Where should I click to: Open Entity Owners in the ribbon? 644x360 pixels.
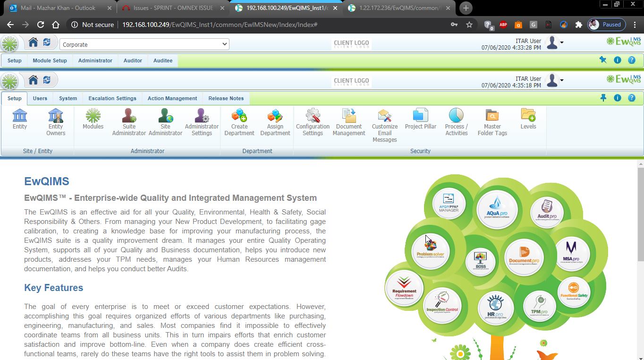click(x=56, y=122)
